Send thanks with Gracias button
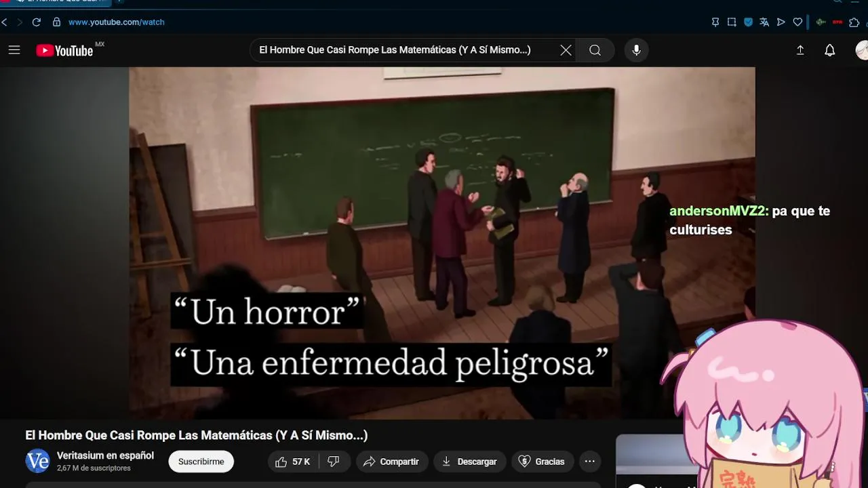Image resolution: width=868 pixels, height=488 pixels. pos(542,462)
